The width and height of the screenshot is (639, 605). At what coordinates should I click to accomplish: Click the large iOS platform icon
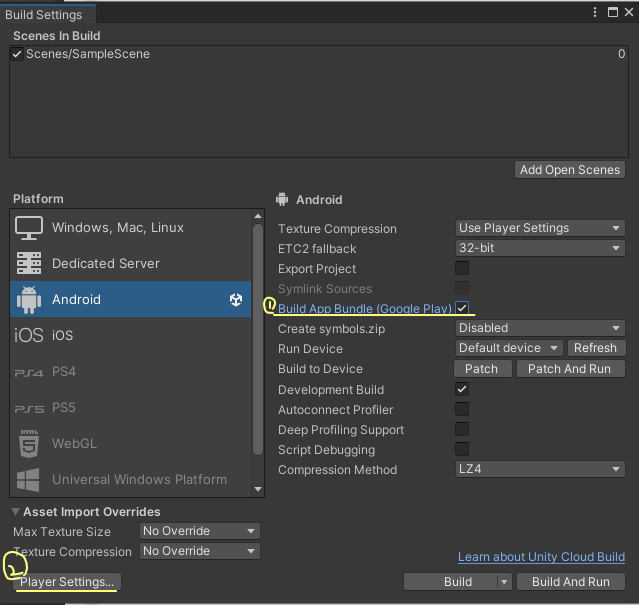pos(29,335)
